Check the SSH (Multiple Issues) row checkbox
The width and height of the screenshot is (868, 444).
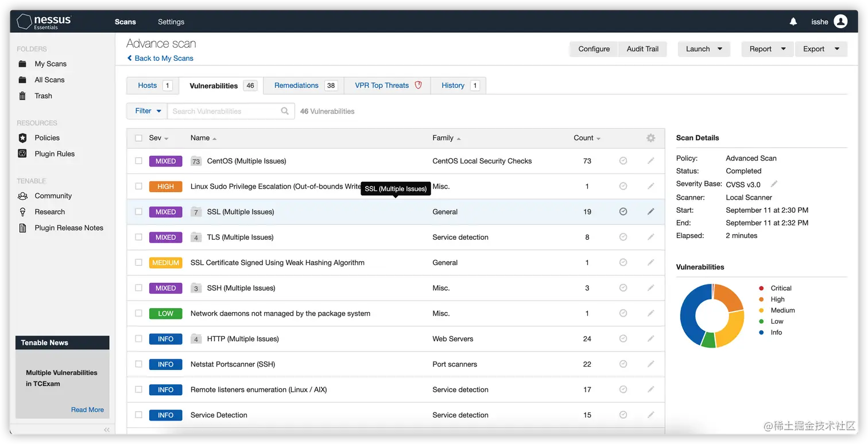[138, 288]
